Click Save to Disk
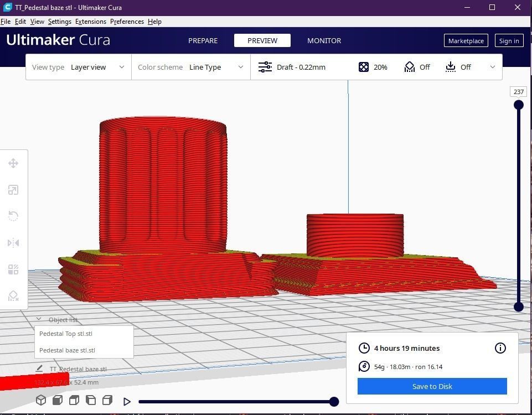This screenshot has width=532, height=415. (432, 386)
